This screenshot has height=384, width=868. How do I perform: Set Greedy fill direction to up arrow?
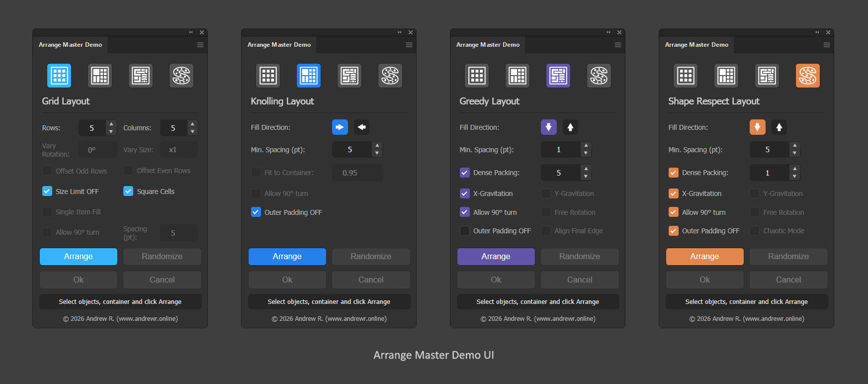[x=571, y=127]
